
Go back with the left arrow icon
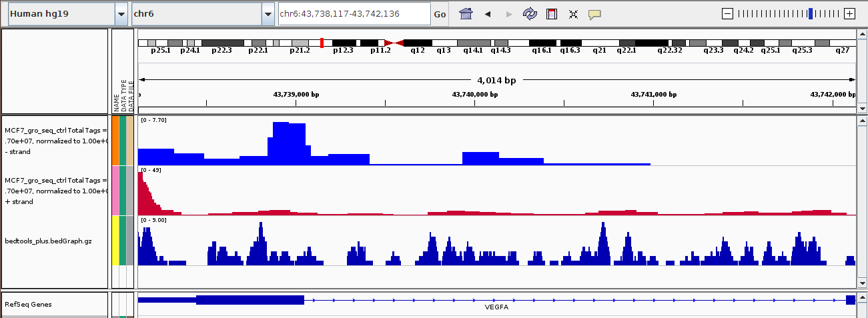point(488,14)
